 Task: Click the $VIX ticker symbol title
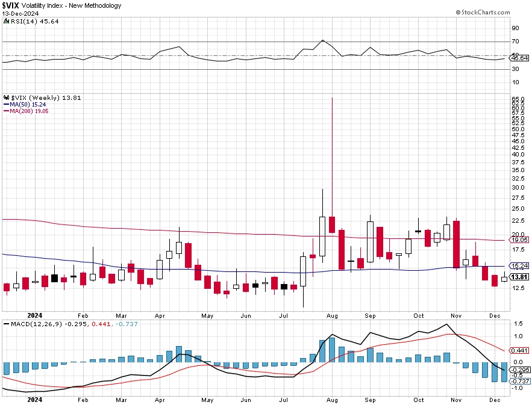click(10, 5)
